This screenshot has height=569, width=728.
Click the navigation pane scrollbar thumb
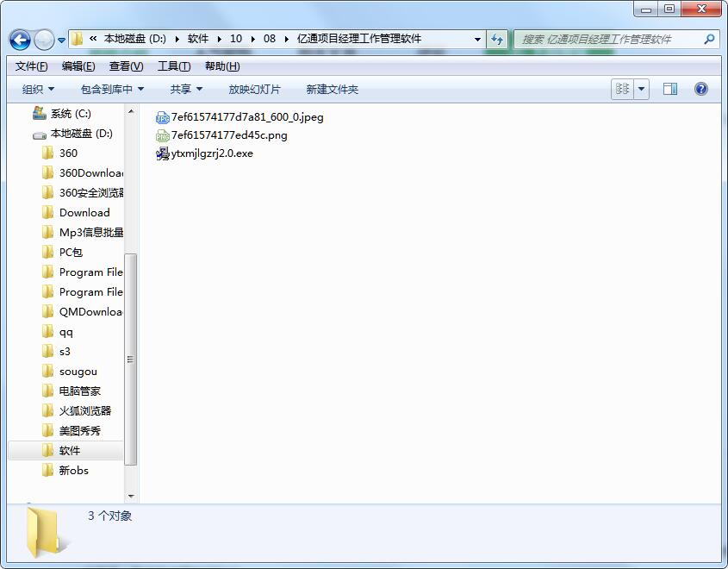pos(131,359)
